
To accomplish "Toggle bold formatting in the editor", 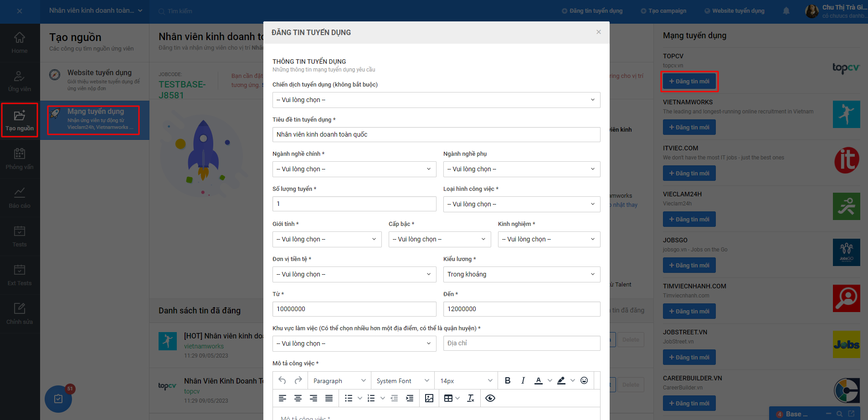I will point(508,380).
